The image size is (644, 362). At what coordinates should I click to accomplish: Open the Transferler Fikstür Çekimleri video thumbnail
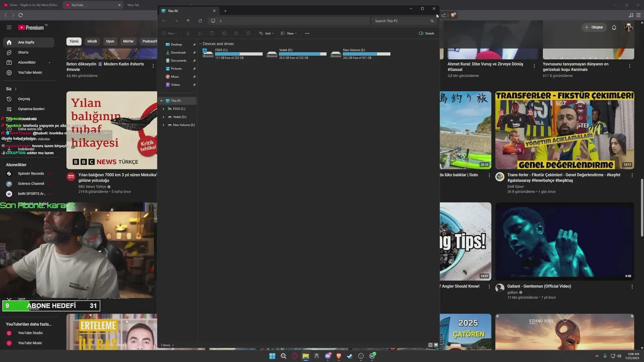(565, 130)
